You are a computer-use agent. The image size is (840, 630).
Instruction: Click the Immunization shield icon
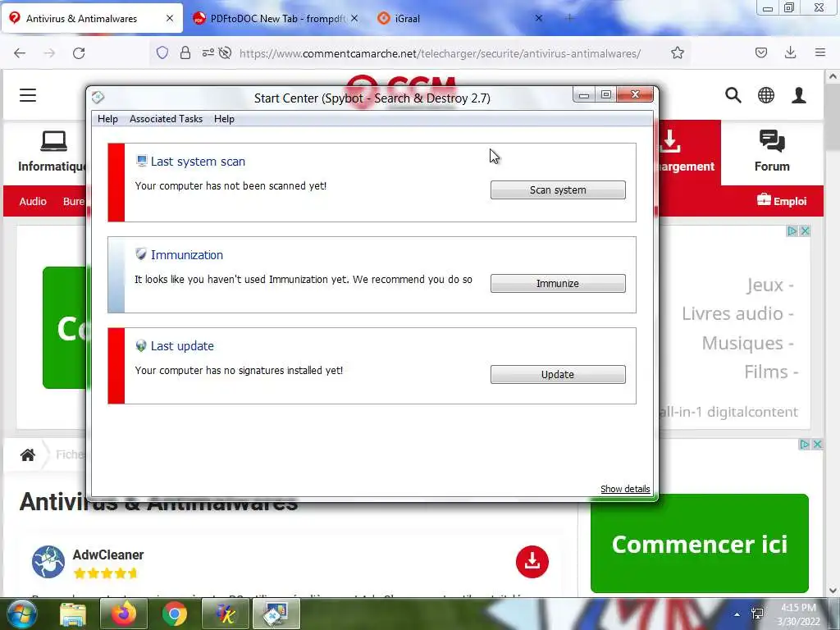pyautogui.click(x=141, y=254)
